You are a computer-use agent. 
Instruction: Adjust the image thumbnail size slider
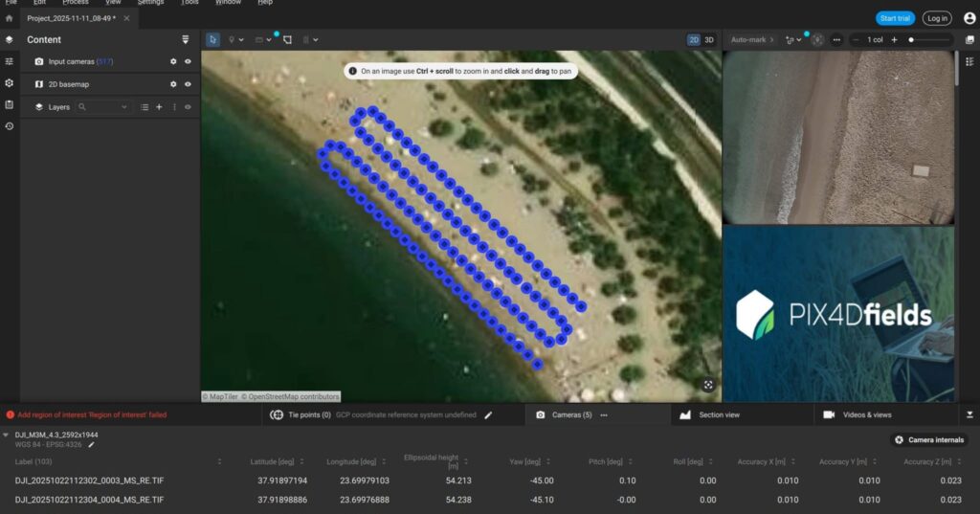912,40
